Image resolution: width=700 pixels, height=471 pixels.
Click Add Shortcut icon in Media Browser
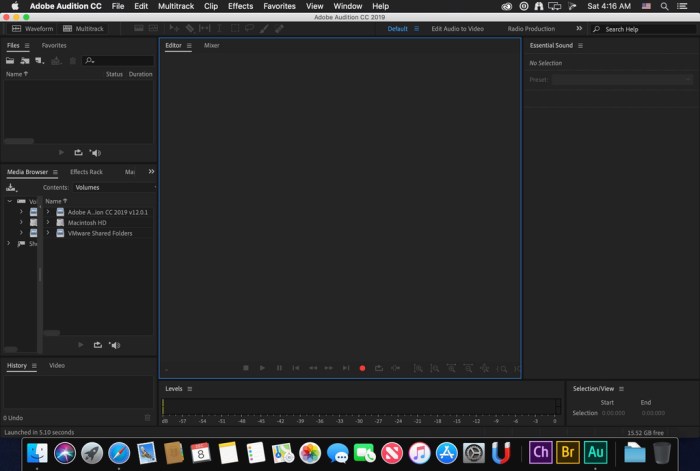coord(11,187)
